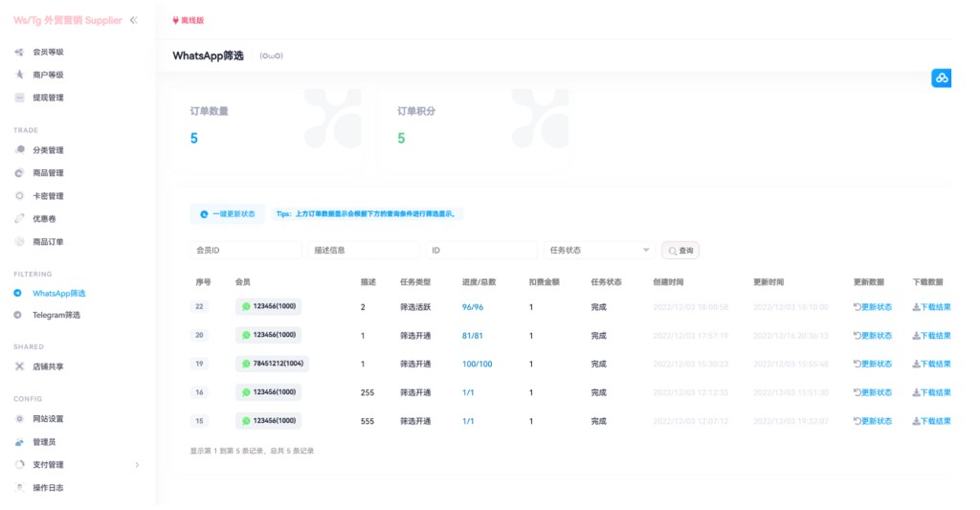Image resolution: width=980 pixels, height=510 pixels.
Task: Click the 商品订单 sidebar icon
Action: pos(19,241)
